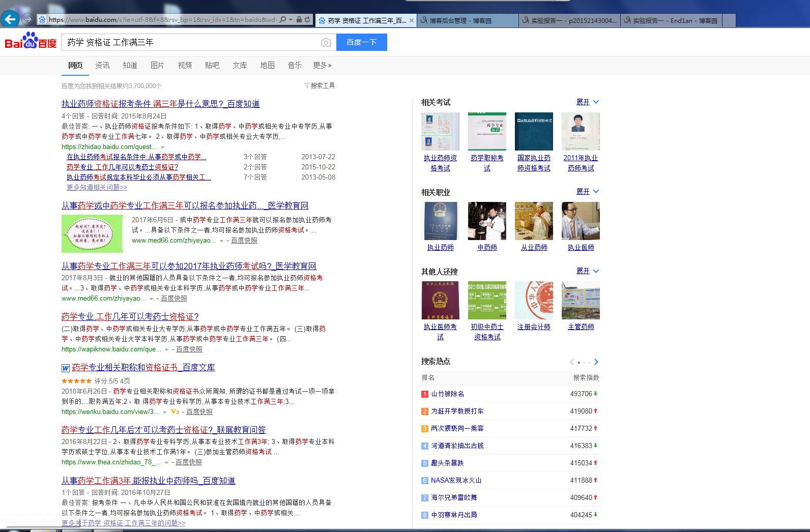810x532 pixels.
Task: Switch to 博客后台管理 browser tab
Action: pos(468,21)
